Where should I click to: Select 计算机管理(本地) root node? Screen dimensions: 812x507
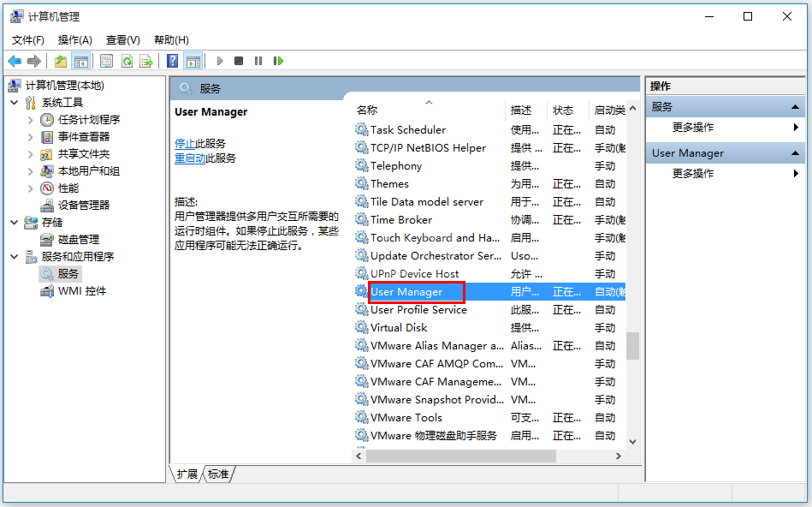(65, 86)
